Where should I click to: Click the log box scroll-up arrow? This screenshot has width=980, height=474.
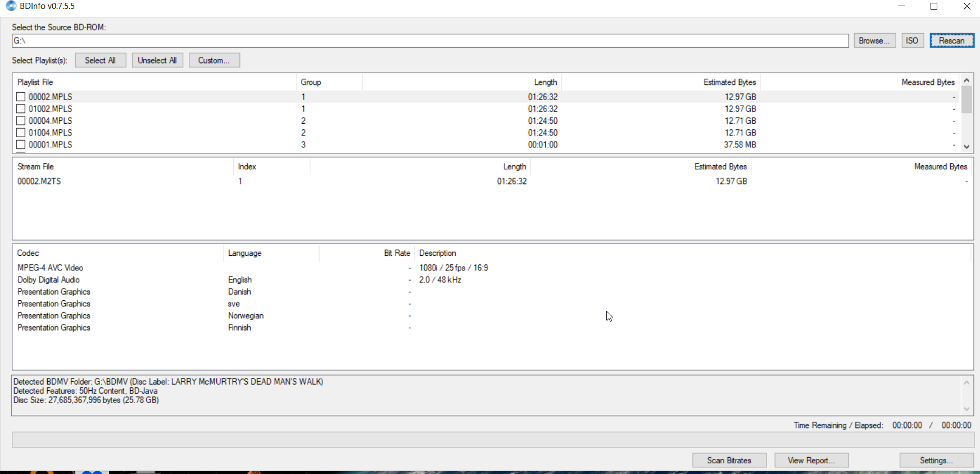click(967, 382)
